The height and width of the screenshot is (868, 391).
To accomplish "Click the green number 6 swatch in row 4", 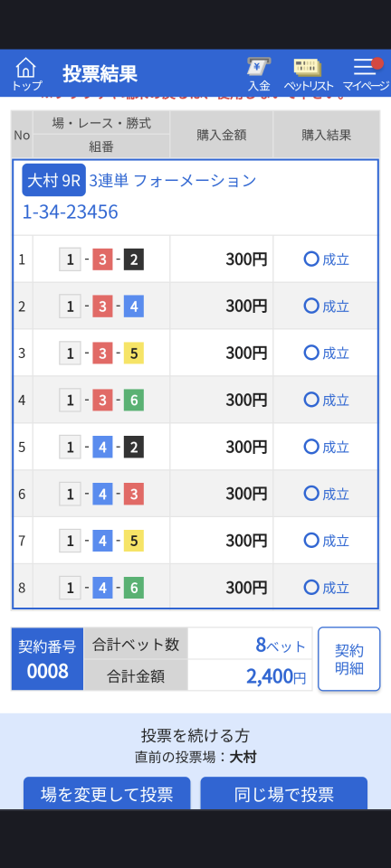I will (x=134, y=401).
